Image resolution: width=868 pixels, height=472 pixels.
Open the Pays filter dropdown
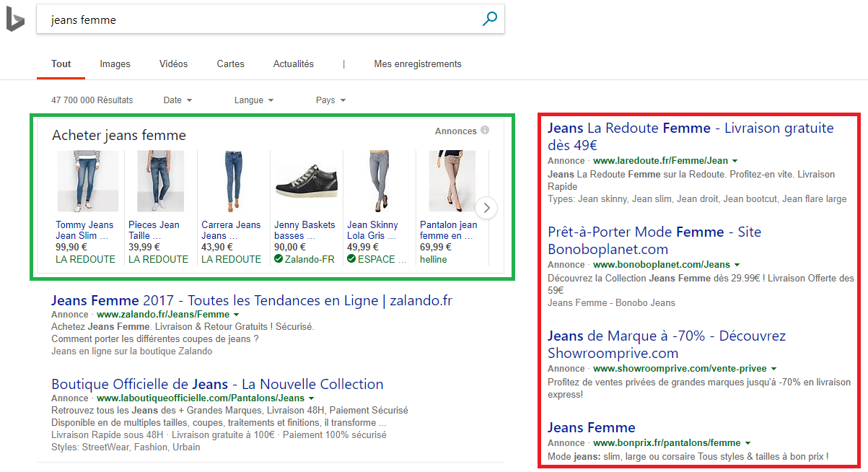pos(330,100)
